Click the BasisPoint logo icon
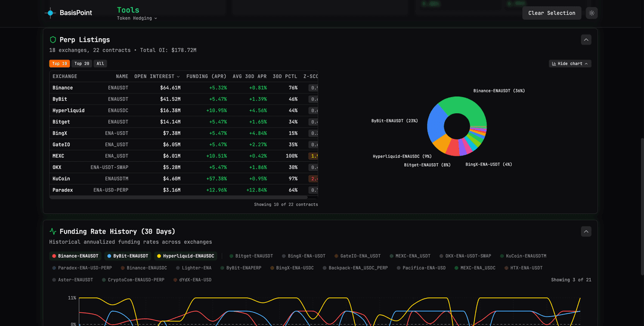Image resolution: width=644 pixels, height=326 pixels. [50, 13]
